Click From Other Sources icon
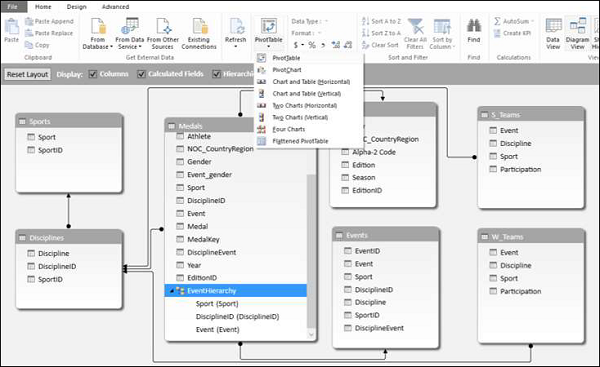This screenshot has height=367, width=600. click(x=163, y=34)
